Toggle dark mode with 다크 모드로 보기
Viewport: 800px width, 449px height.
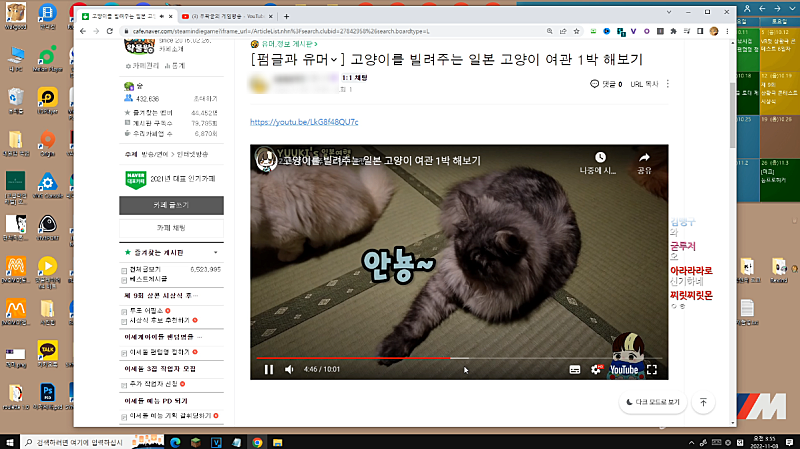tap(650, 402)
